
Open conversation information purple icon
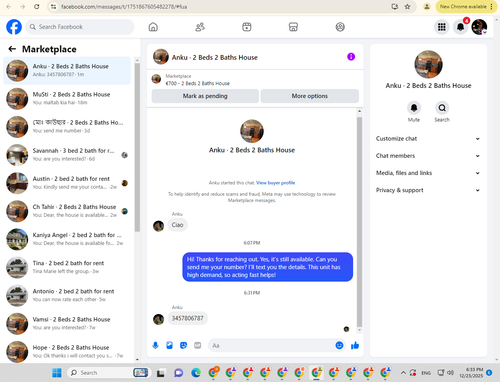(x=351, y=57)
